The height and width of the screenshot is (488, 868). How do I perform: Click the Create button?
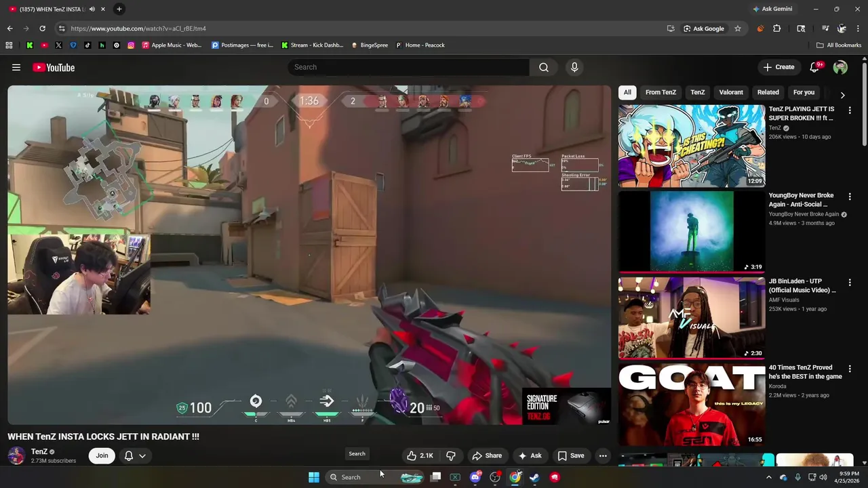click(778, 67)
